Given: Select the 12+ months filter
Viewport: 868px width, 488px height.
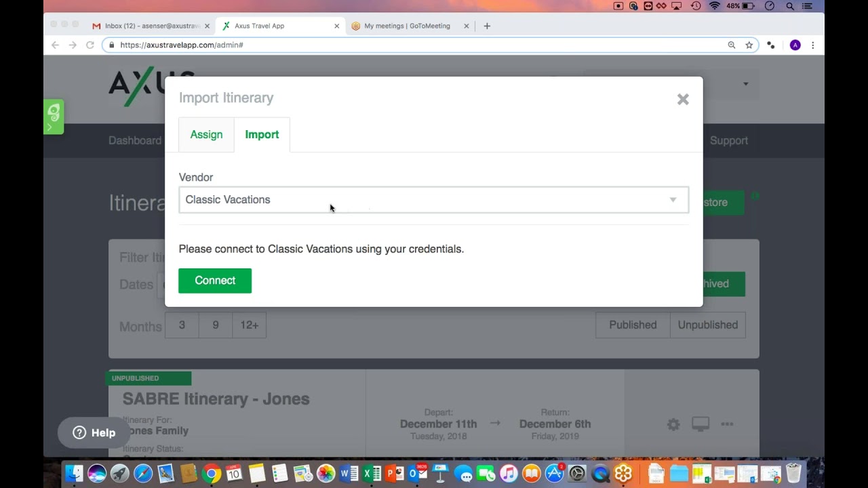Looking at the screenshot, I should (x=250, y=325).
